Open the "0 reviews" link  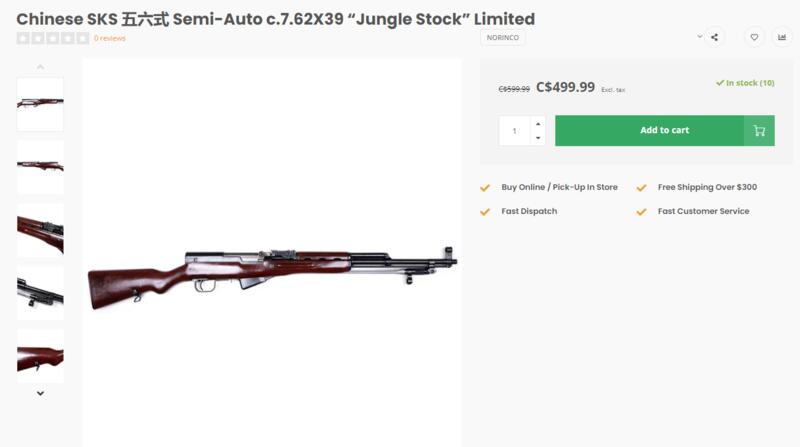click(x=109, y=39)
